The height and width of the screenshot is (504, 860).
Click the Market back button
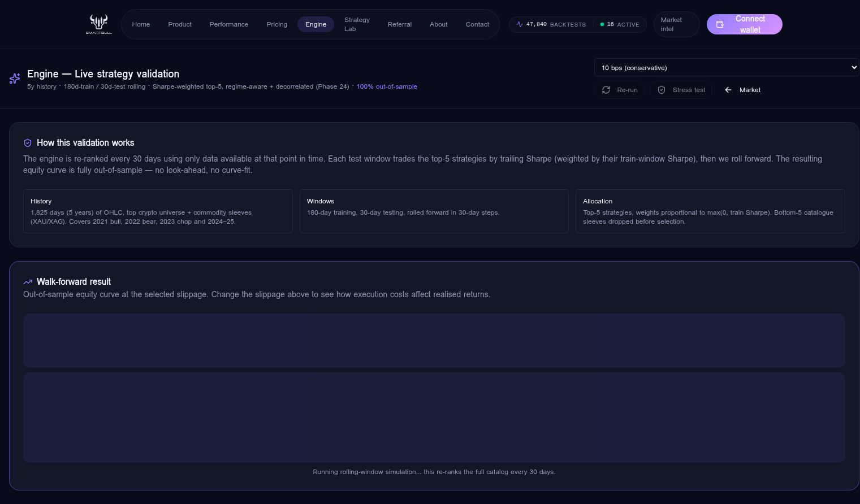742,90
